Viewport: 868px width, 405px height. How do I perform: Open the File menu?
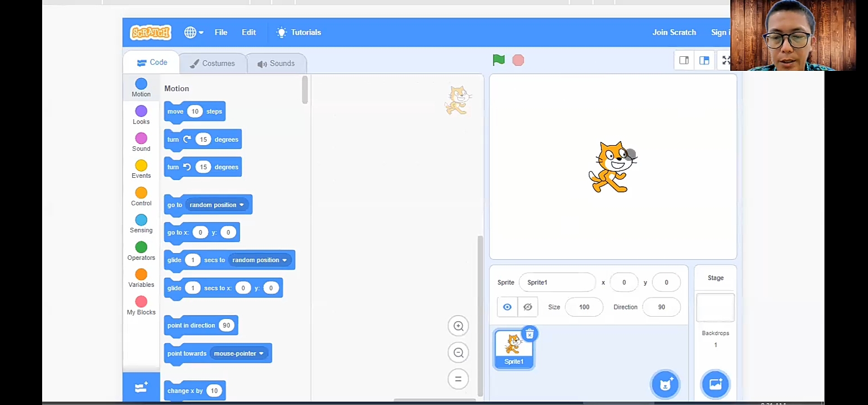coord(220,32)
